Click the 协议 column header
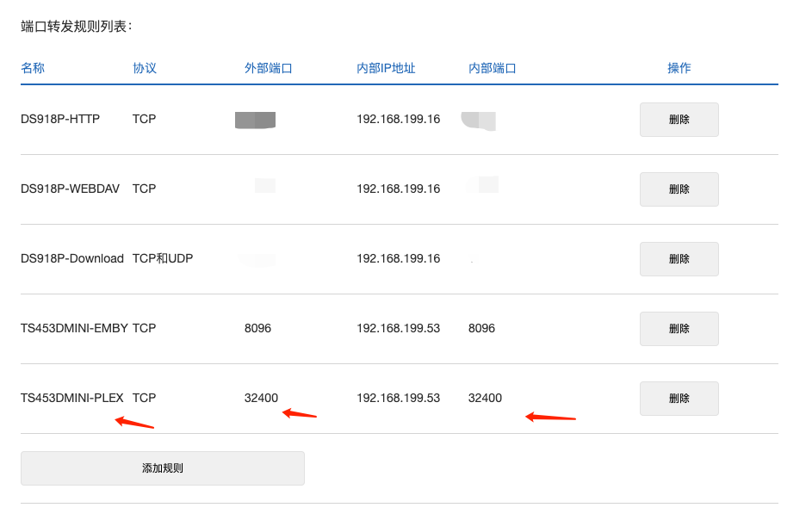 click(145, 68)
